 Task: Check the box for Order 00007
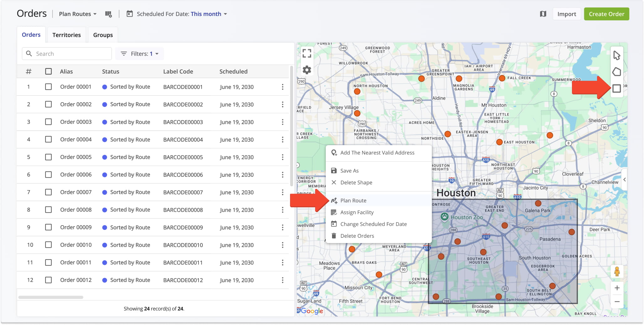pyautogui.click(x=49, y=192)
